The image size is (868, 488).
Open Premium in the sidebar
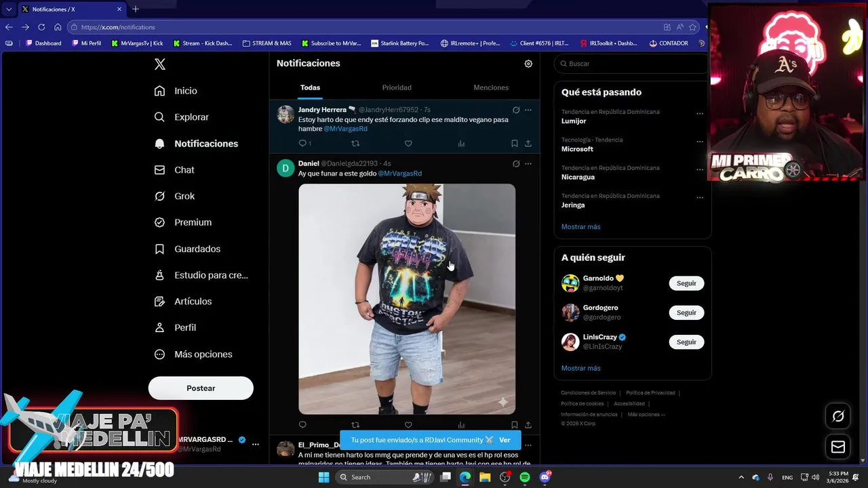tap(182, 222)
